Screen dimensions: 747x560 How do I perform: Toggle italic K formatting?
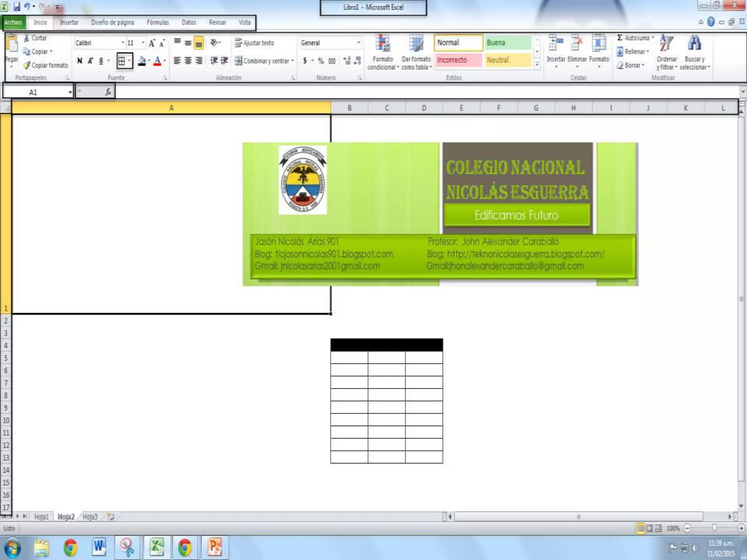(x=90, y=61)
